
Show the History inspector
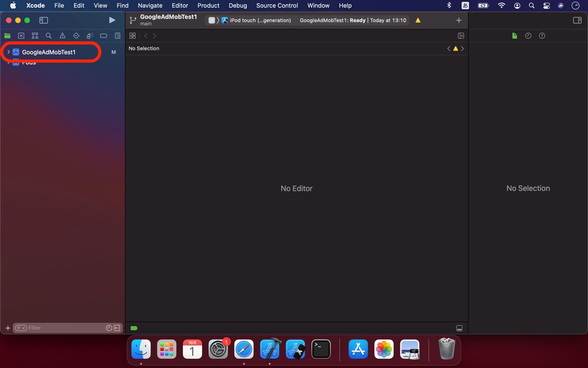click(x=528, y=36)
